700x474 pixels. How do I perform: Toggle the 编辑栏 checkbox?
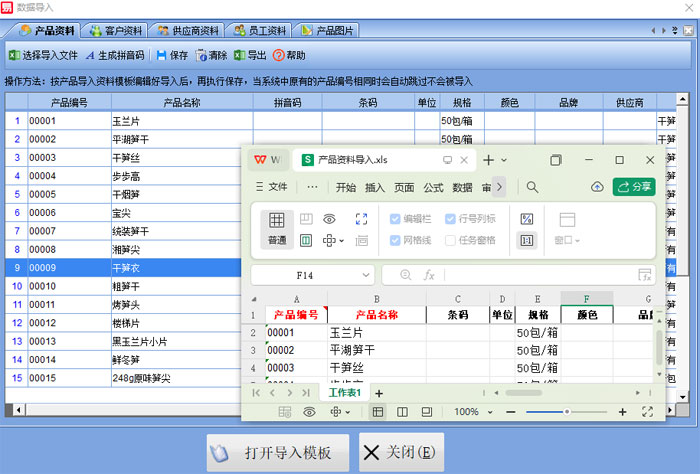pos(394,219)
